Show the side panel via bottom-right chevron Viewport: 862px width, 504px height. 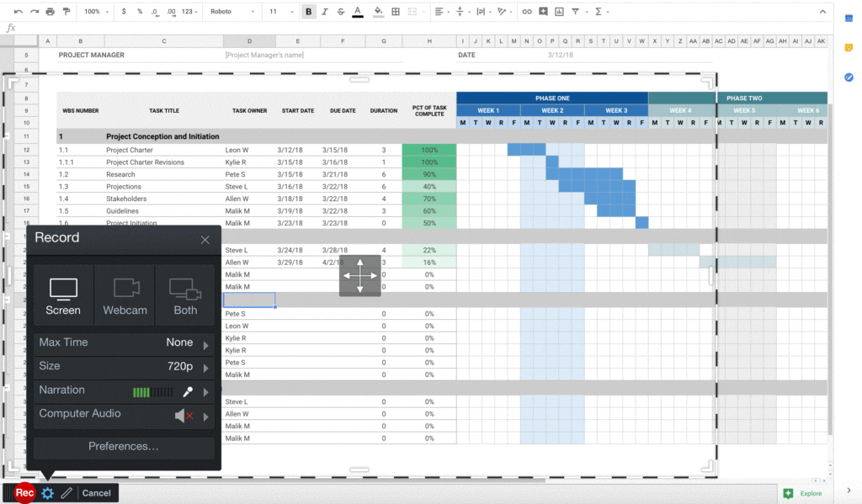[x=849, y=491]
